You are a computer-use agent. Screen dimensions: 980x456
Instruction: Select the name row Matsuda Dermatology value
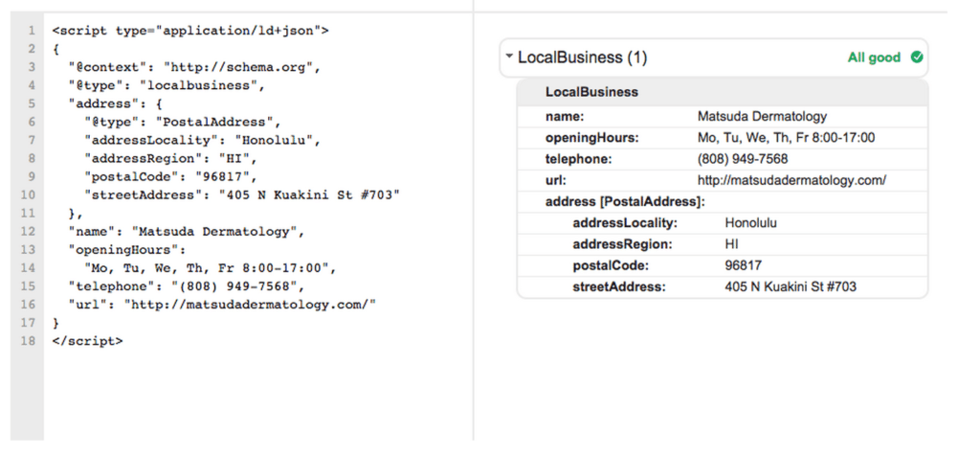[762, 116]
